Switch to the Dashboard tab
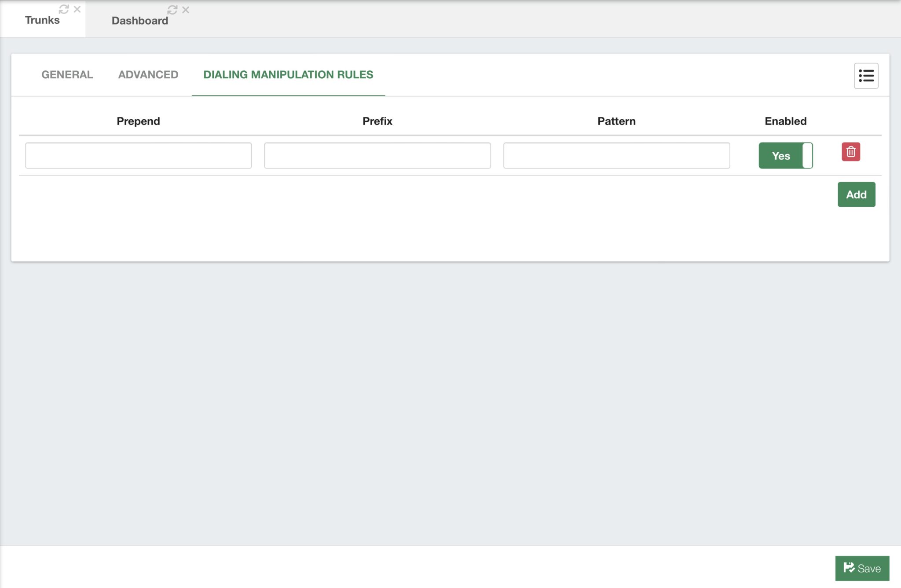901x588 pixels. 139,21
